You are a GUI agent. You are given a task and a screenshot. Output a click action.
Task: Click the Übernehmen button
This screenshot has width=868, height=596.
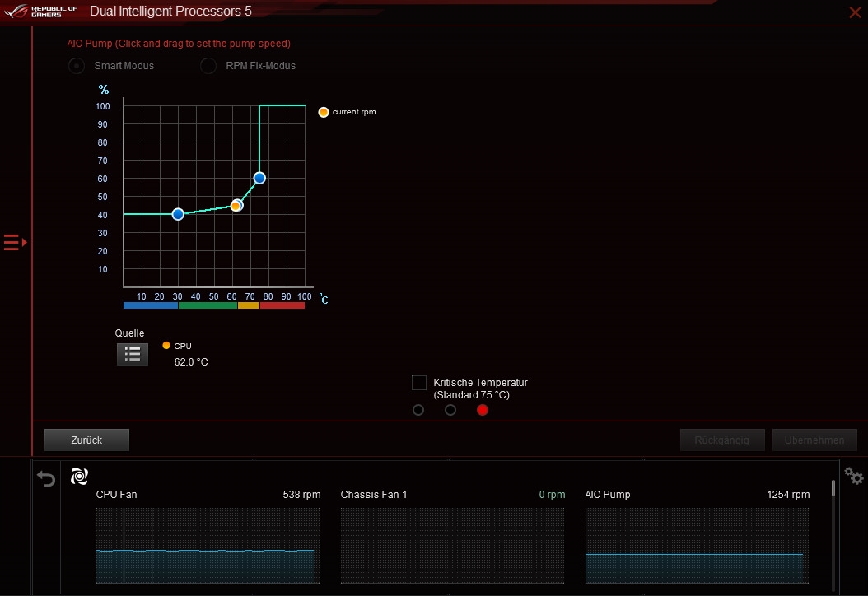(x=814, y=440)
